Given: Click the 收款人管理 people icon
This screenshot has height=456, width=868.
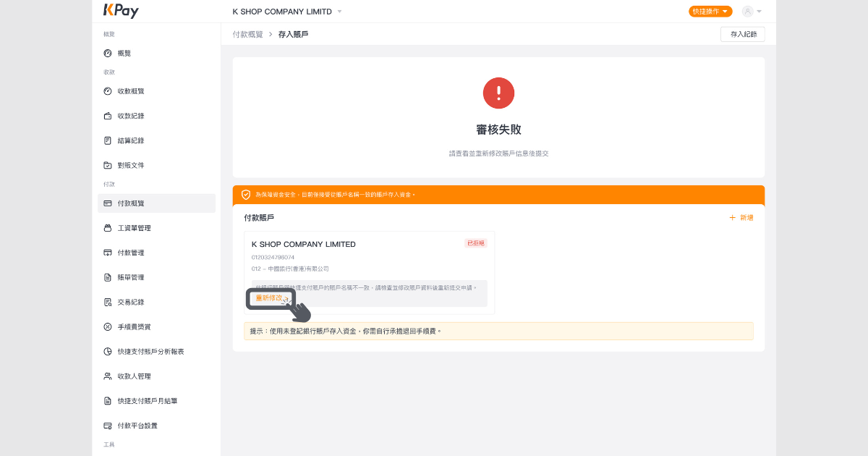Looking at the screenshot, I should pyautogui.click(x=108, y=376).
